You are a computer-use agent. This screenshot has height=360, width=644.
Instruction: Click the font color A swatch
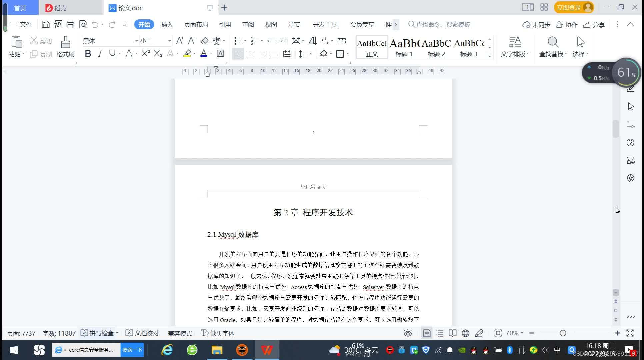[x=204, y=53]
